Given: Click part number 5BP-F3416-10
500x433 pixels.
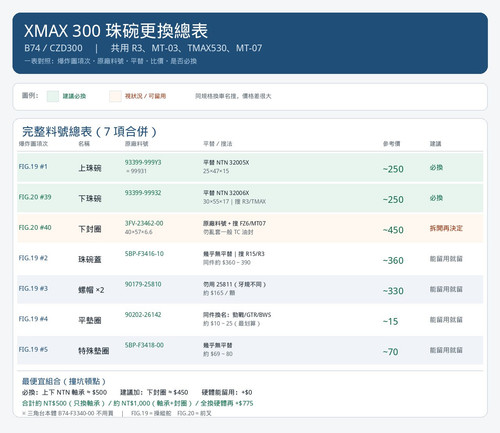Looking at the screenshot, I should pos(144,254).
